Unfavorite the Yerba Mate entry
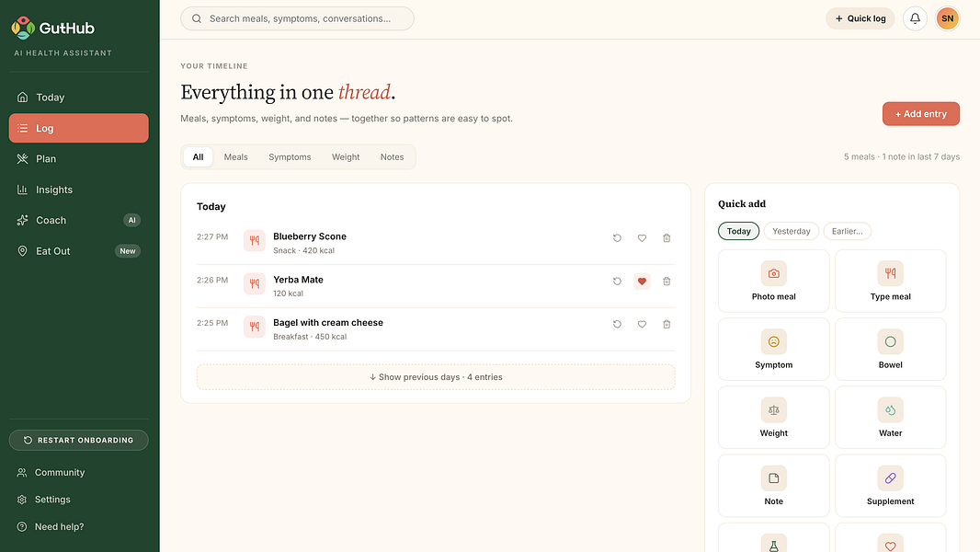The height and width of the screenshot is (552, 980). pos(642,282)
